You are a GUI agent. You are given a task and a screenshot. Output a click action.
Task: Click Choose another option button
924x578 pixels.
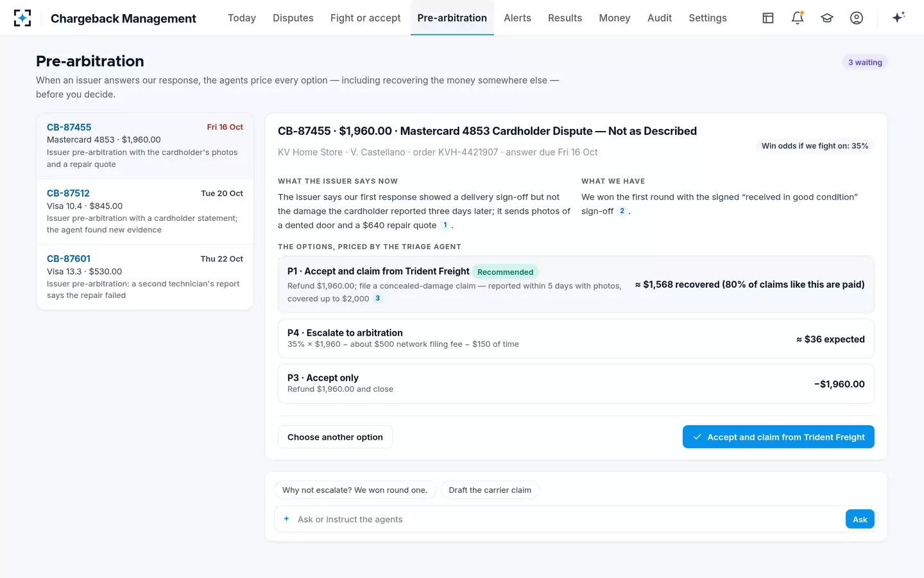point(335,437)
